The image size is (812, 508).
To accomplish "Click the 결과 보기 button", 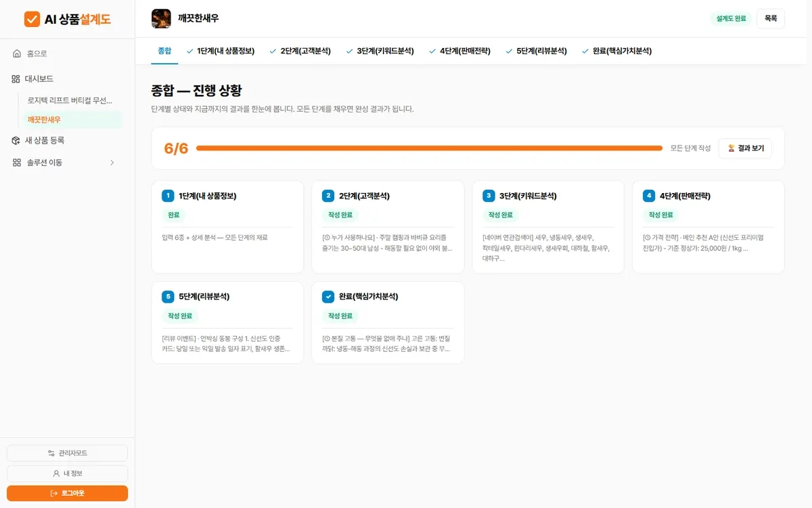I will point(745,148).
